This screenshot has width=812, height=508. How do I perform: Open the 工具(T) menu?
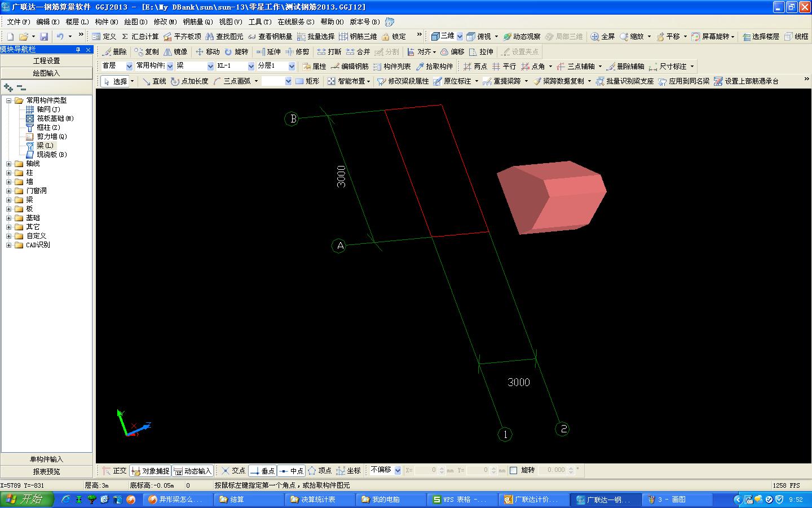259,21
